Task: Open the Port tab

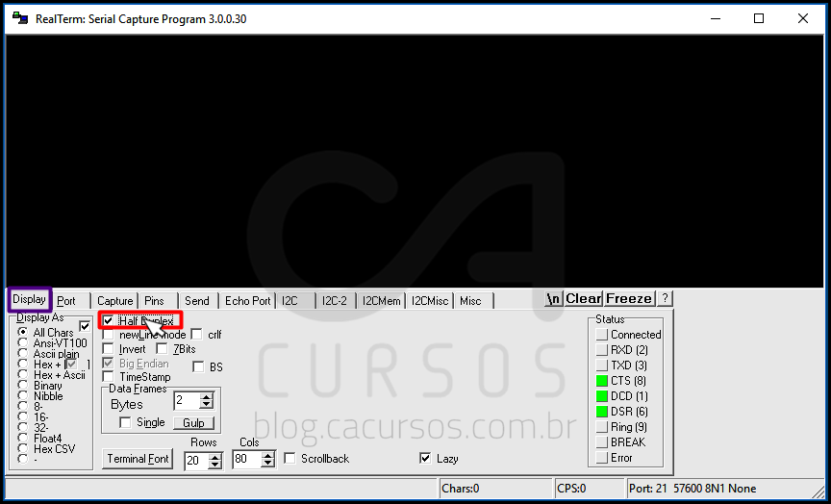Action: 70,301
